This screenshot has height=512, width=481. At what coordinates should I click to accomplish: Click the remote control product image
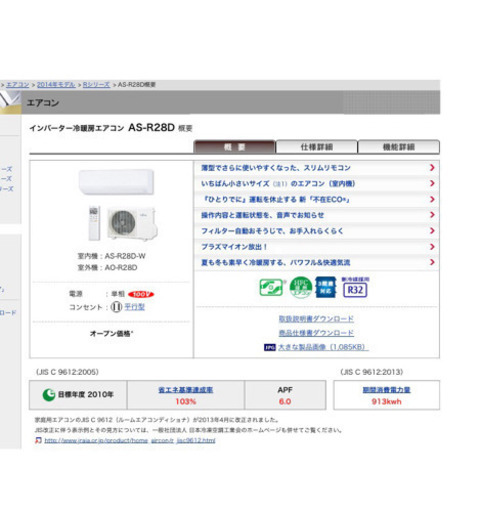click(94, 223)
